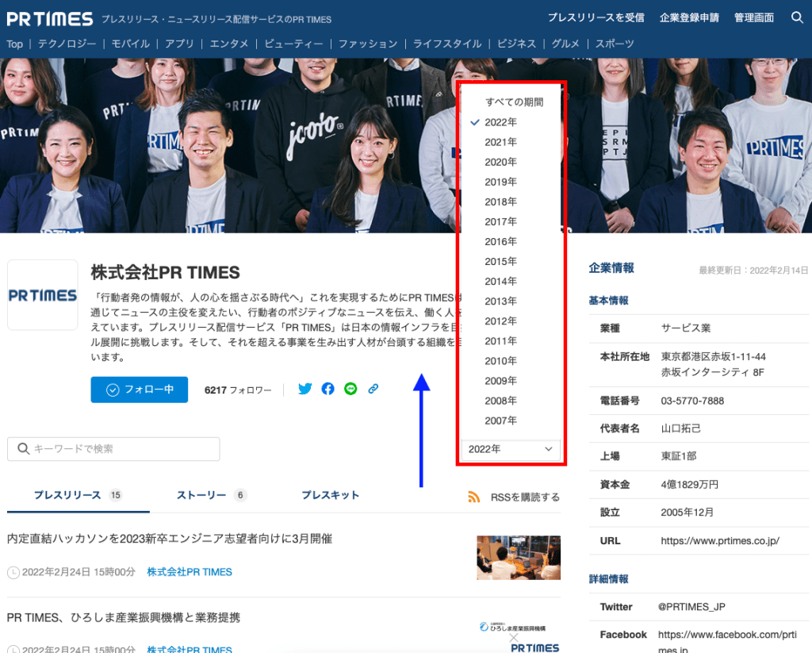Screen dimensions: 812x653
Task: Choose 2013年 in the year list
Action: [501, 301]
